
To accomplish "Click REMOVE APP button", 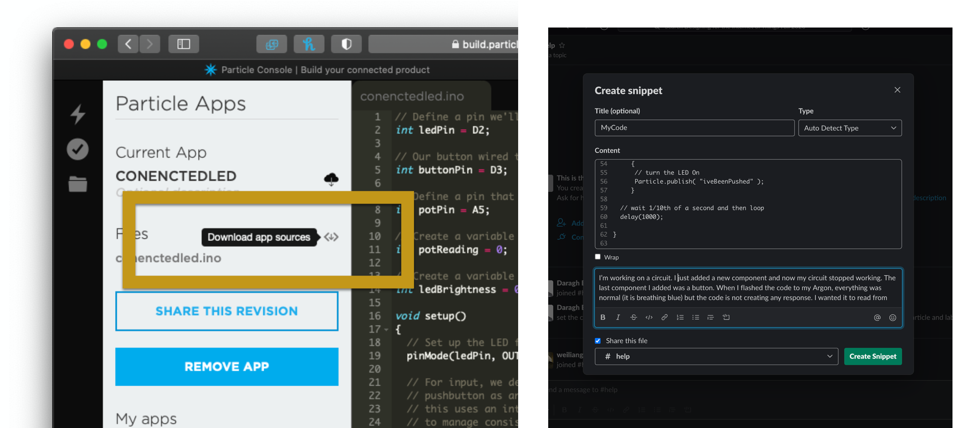I will coord(227,367).
